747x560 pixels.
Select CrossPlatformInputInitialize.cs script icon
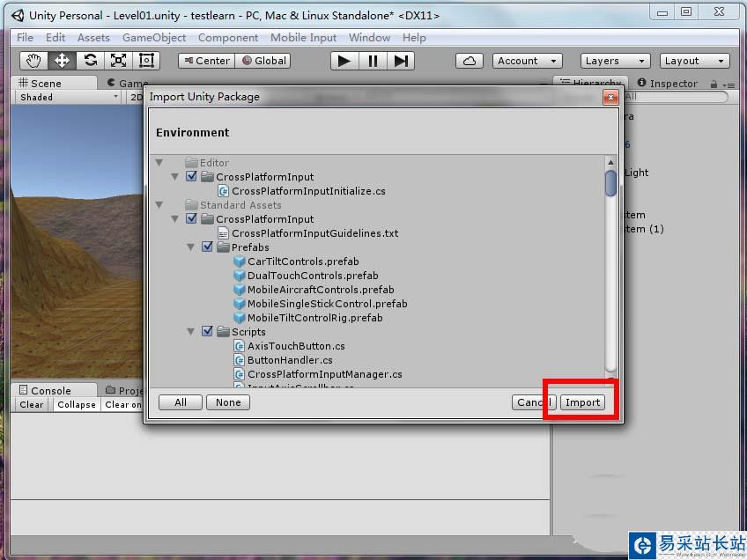pos(223,191)
